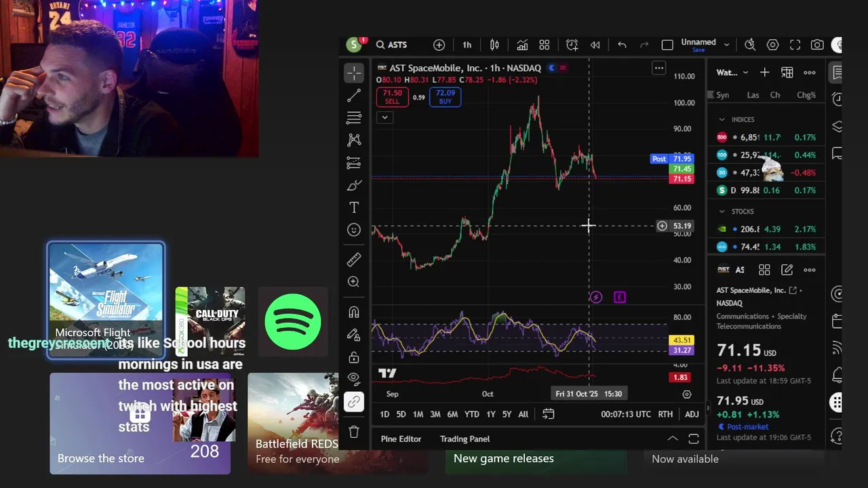Click the 72.09 BUY button

point(445,97)
